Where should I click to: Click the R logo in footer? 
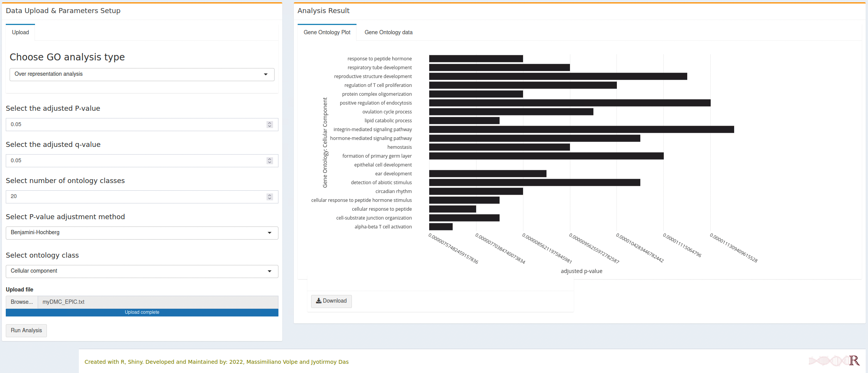[x=854, y=361]
